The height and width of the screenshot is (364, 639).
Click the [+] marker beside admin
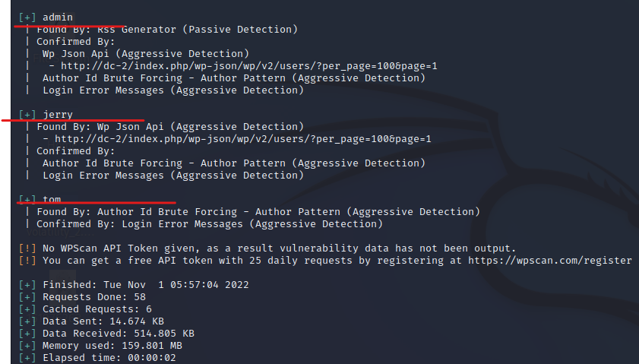[27, 17]
